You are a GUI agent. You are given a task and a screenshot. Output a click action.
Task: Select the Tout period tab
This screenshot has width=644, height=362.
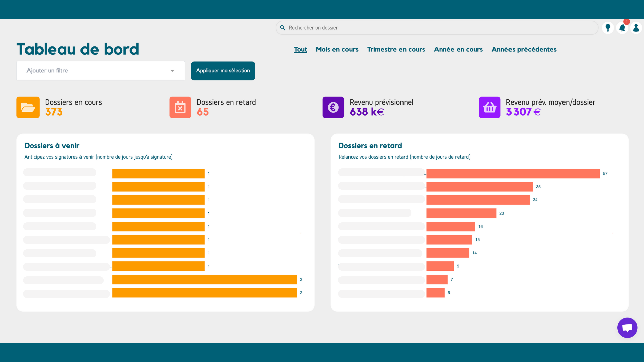(300, 49)
